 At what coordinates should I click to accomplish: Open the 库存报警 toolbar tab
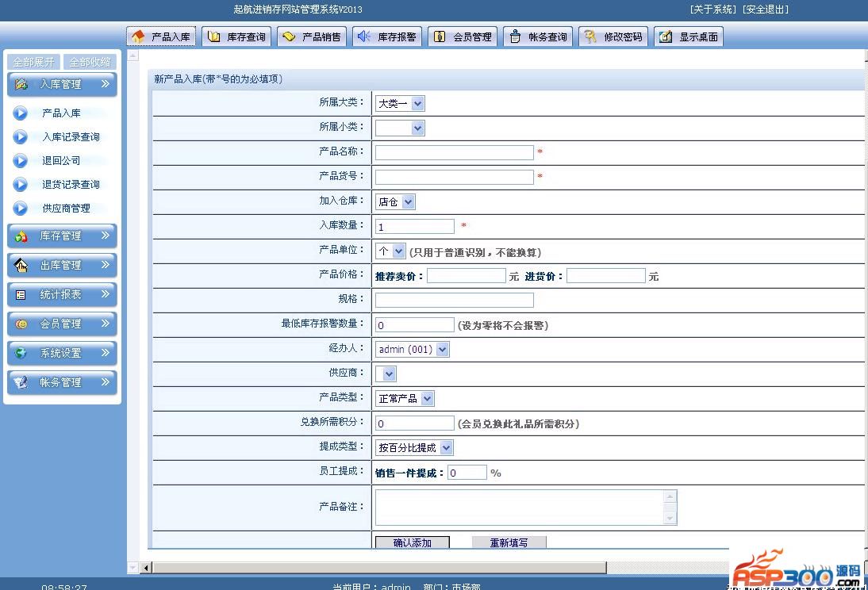coord(387,36)
